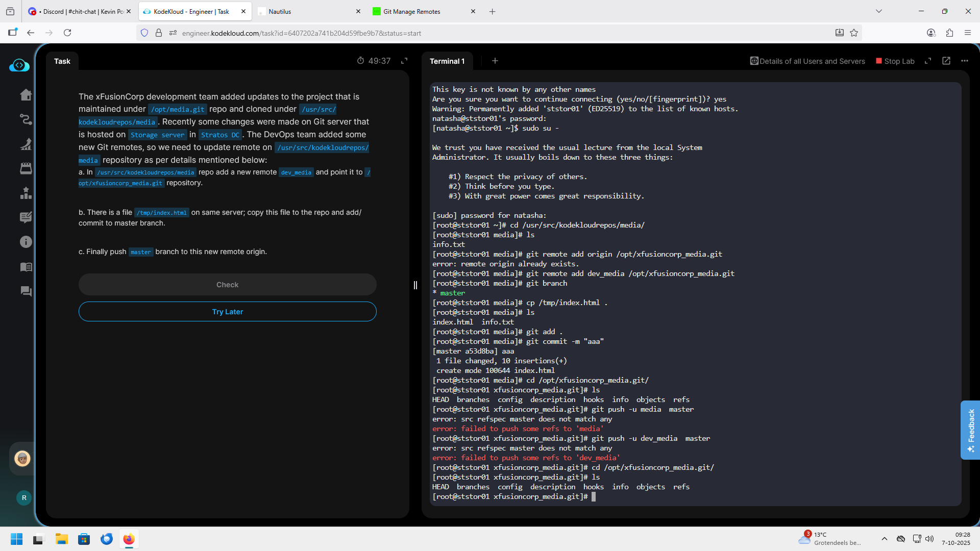Show hidden system tray icons chevron
This screenshot has height=551, width=980.
885,539
